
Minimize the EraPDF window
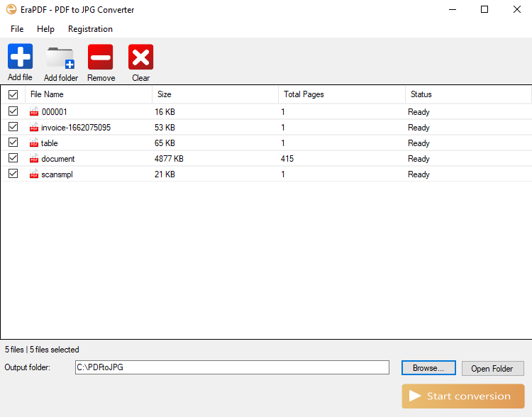pyautogui.click(x=453, y=9)
